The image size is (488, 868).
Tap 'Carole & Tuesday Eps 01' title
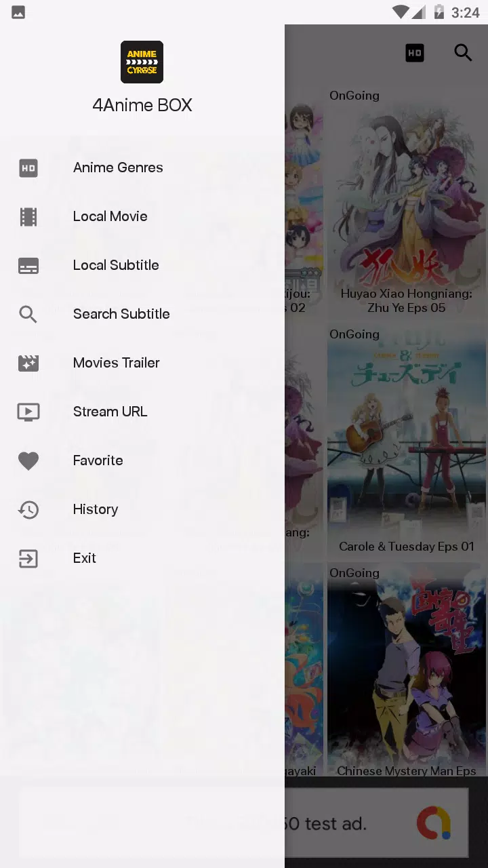coord(407,547)
